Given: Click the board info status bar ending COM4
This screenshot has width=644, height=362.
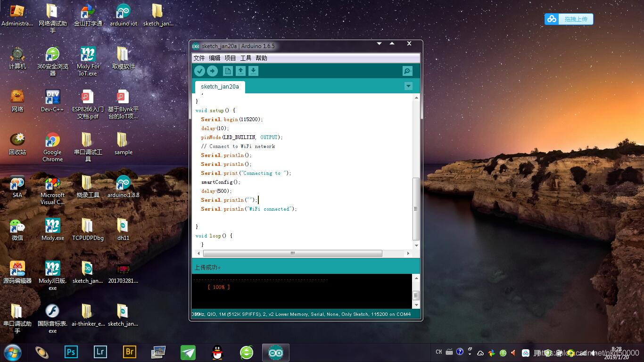Looking at the screenshot, I should (302, 314).
